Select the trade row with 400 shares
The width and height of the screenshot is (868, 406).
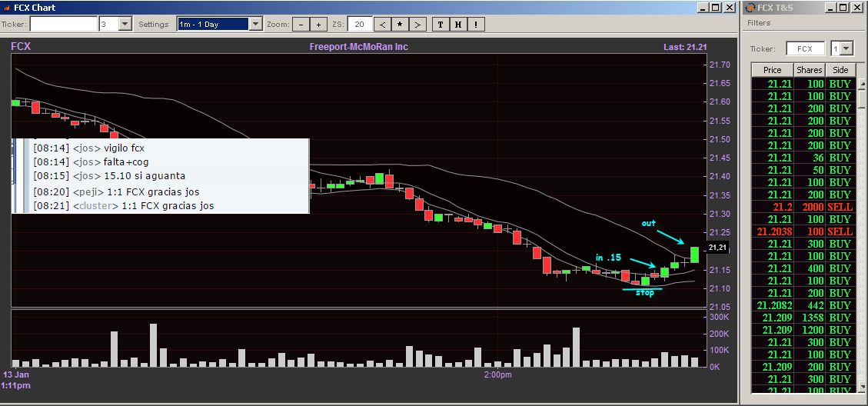pyautogui.click(x=803, y=268)
